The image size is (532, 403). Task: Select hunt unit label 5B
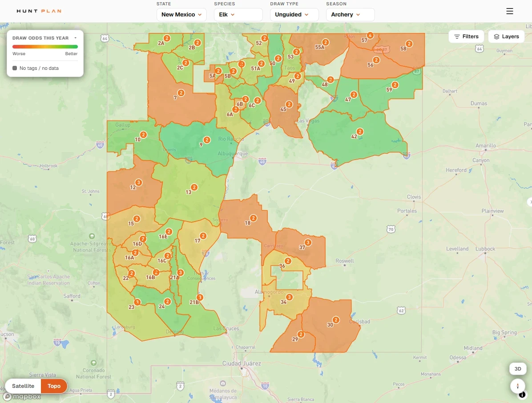point(227,76)
